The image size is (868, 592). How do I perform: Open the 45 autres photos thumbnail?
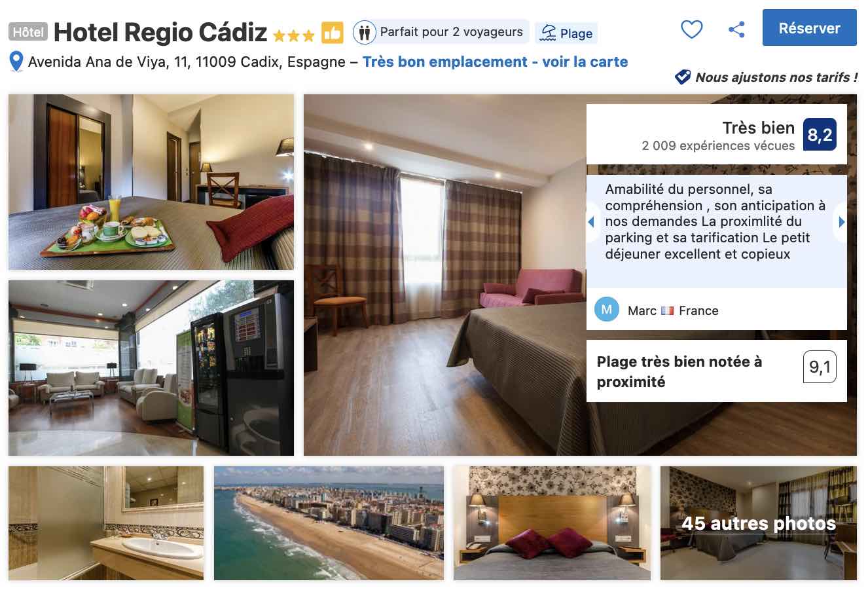tap(758, 523)
